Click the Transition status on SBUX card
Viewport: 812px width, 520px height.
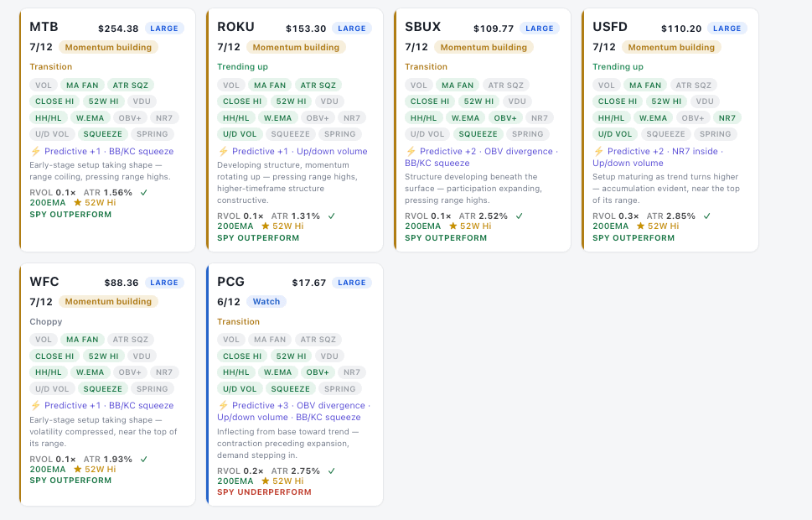[x=426, y=66]
